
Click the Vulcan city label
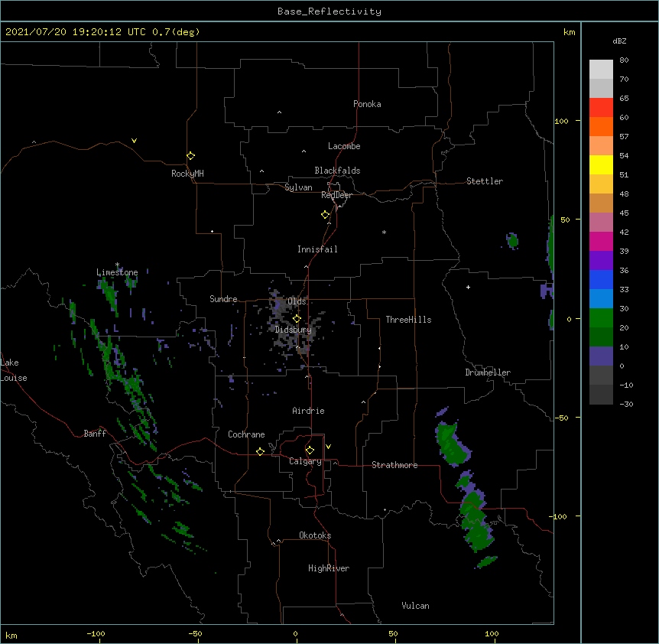[x=415, y=606]
